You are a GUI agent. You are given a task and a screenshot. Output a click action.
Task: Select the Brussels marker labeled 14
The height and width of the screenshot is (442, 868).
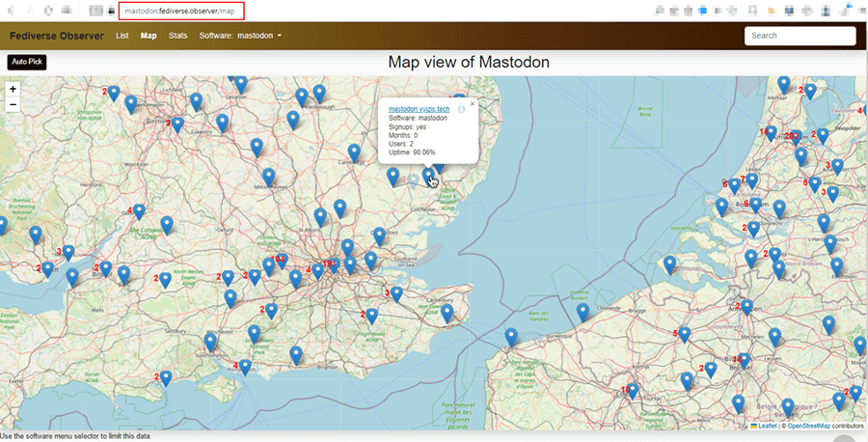tap(744, 362)
